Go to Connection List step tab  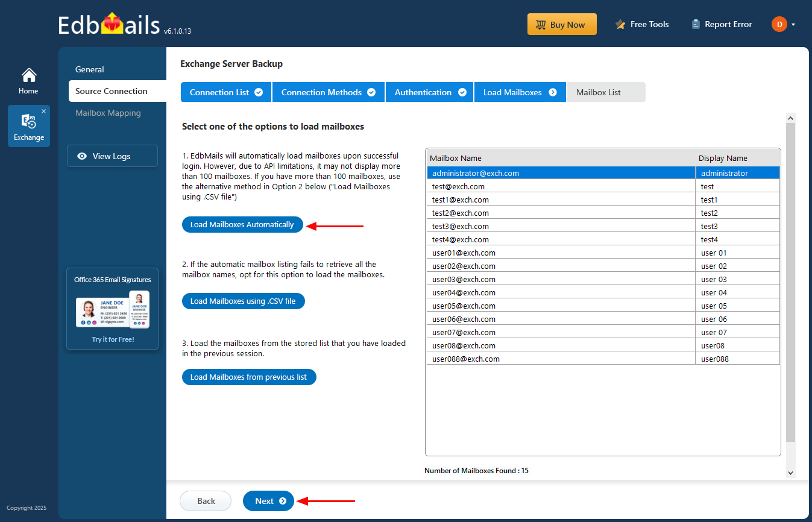[x=226, y=92]
